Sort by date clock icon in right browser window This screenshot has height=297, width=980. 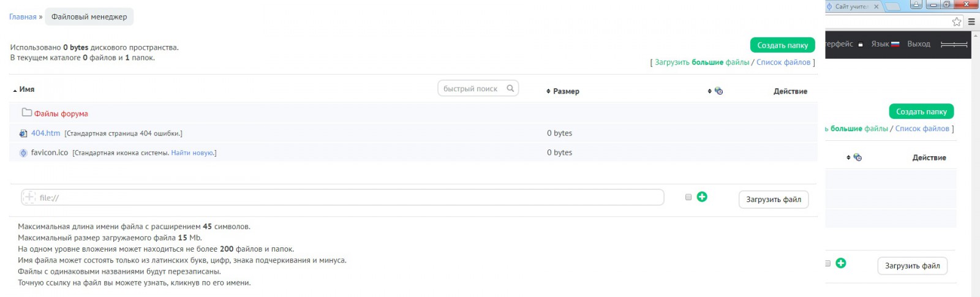(x=858, y=157)
